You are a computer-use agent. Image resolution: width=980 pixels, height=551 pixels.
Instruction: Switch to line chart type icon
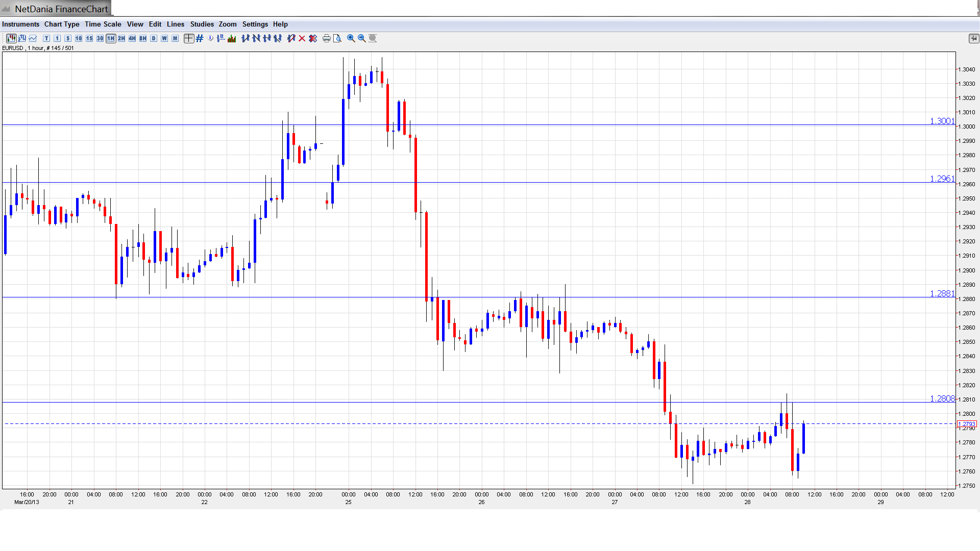[33, 38]
